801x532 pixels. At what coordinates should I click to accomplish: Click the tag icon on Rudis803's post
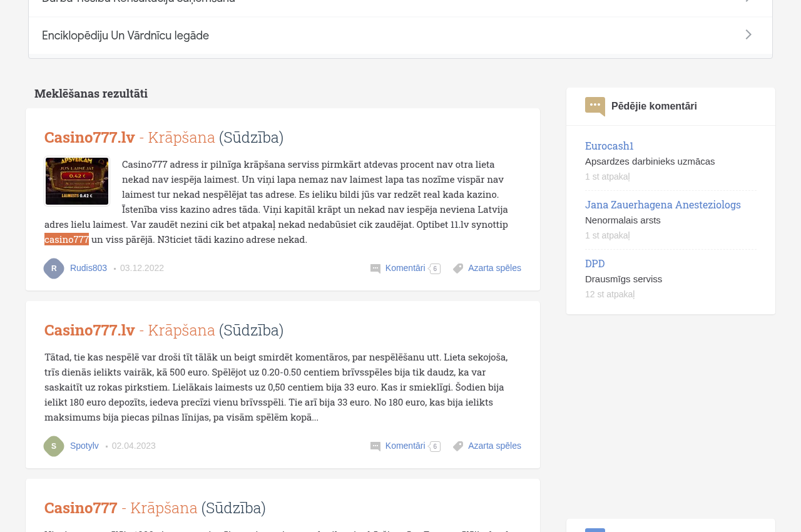458,269
